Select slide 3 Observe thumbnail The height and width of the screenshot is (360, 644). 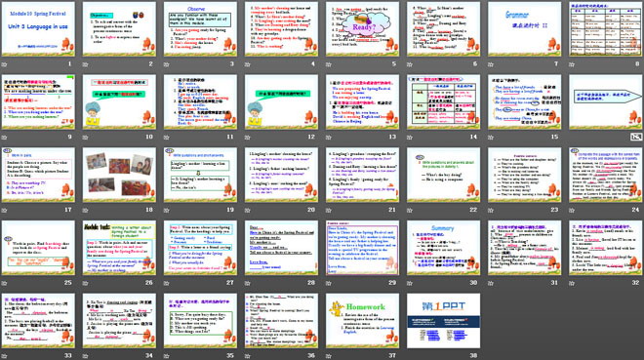tap(200, 29)
